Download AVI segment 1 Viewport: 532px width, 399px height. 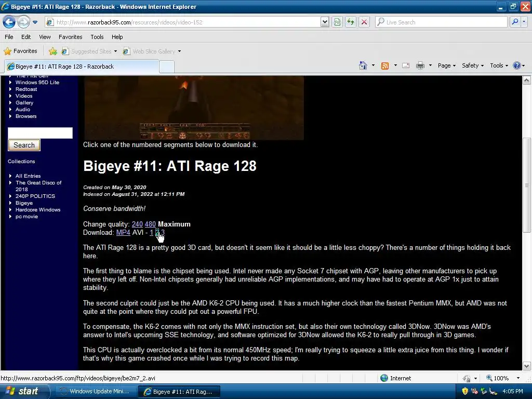[151, 232]
